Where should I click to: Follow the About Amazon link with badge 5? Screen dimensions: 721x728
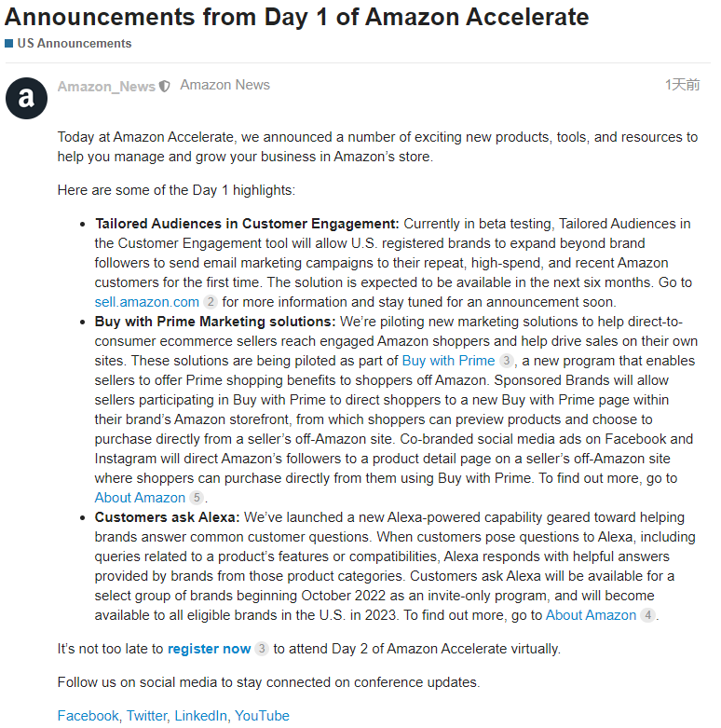140,498
